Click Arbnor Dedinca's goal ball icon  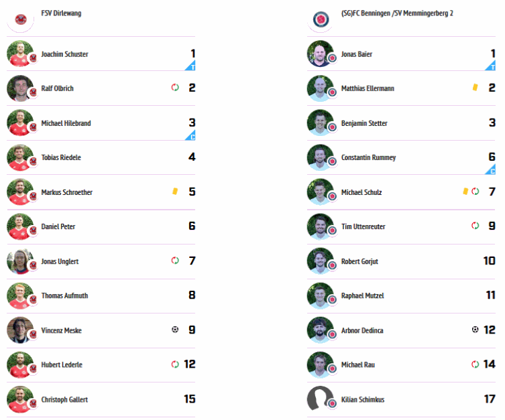tap(475, 330)
